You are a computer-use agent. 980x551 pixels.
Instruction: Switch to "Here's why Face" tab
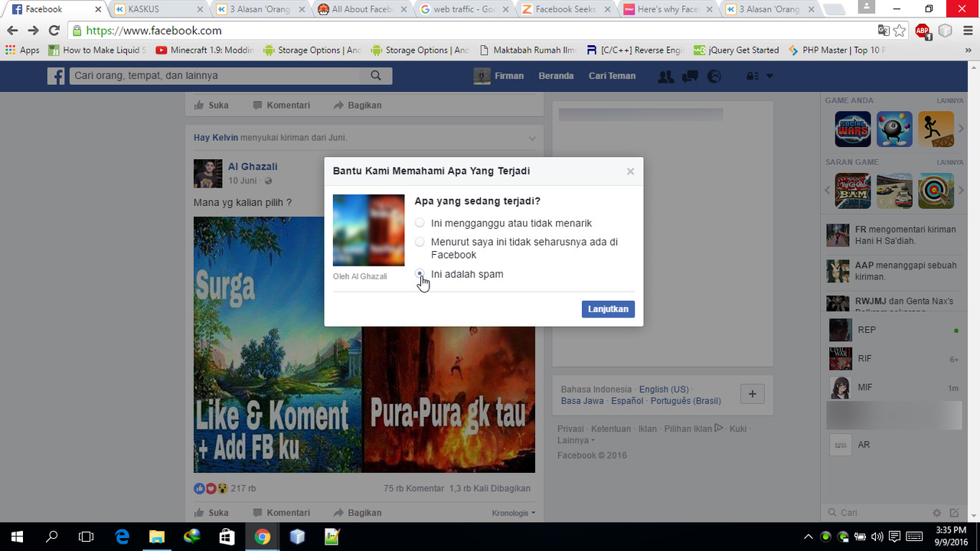pyautogui.click(x=669, y=9)
